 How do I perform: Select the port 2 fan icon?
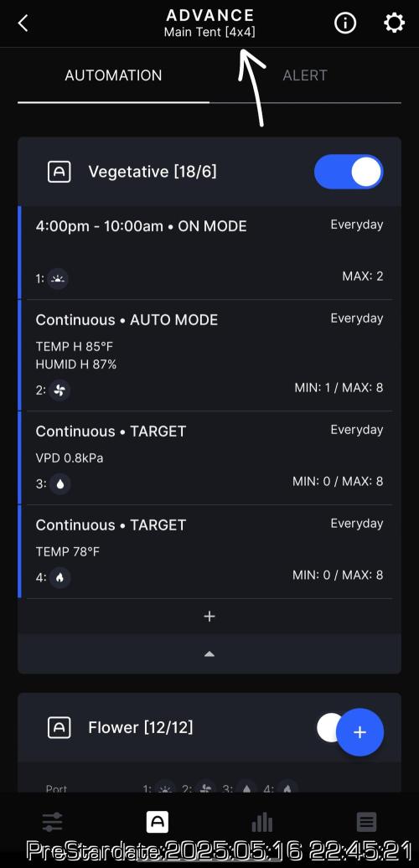click(x=59, y=390)
